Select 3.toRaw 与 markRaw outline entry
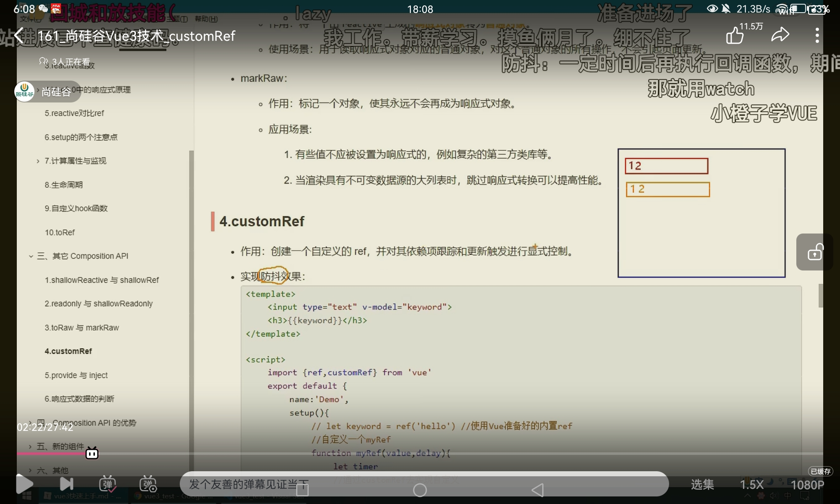Image resolution: width=840 pixels, height=504 pixels. click(x=81, y=328)
